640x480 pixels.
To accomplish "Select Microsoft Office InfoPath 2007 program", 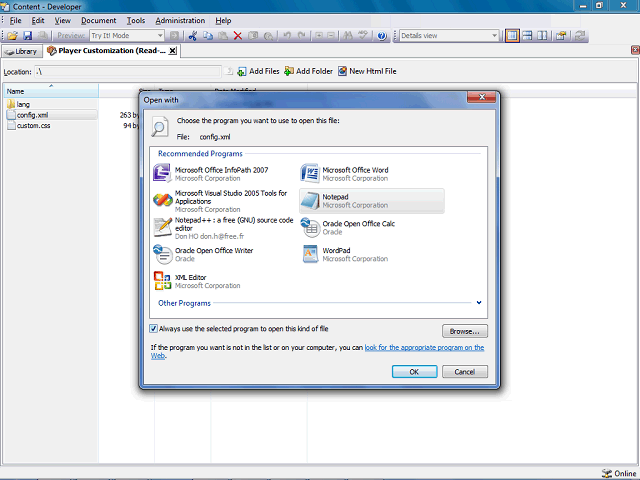I will pos(223,174).
